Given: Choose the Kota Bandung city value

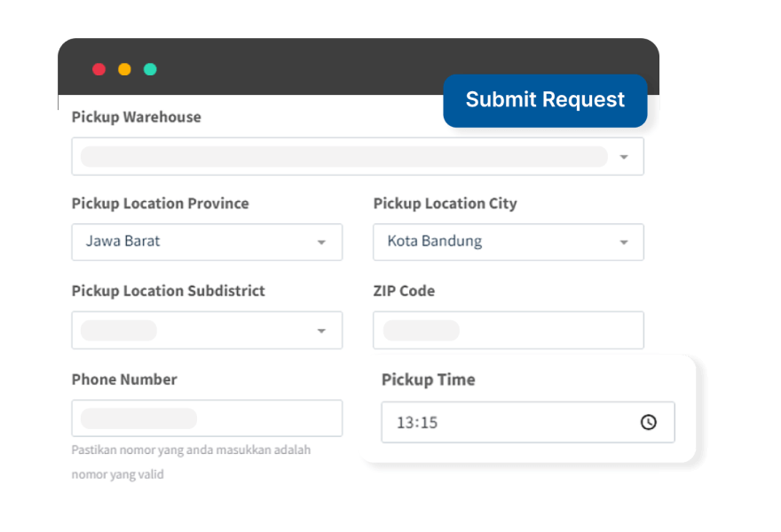Looking at the screenshot, I should point(434,241).
